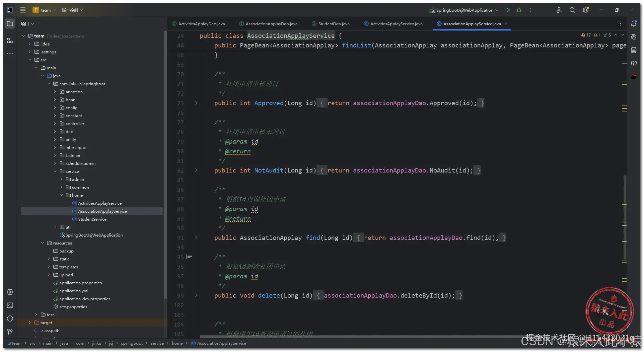Expand the folded NotAudit method body
The image size is (644, 352).
196,170
